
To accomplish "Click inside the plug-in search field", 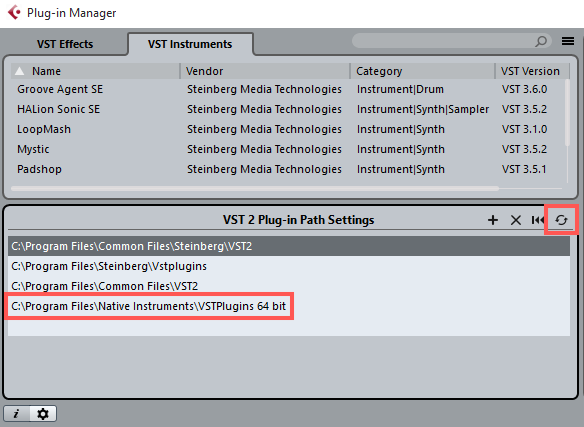I will tap(443, 41).
